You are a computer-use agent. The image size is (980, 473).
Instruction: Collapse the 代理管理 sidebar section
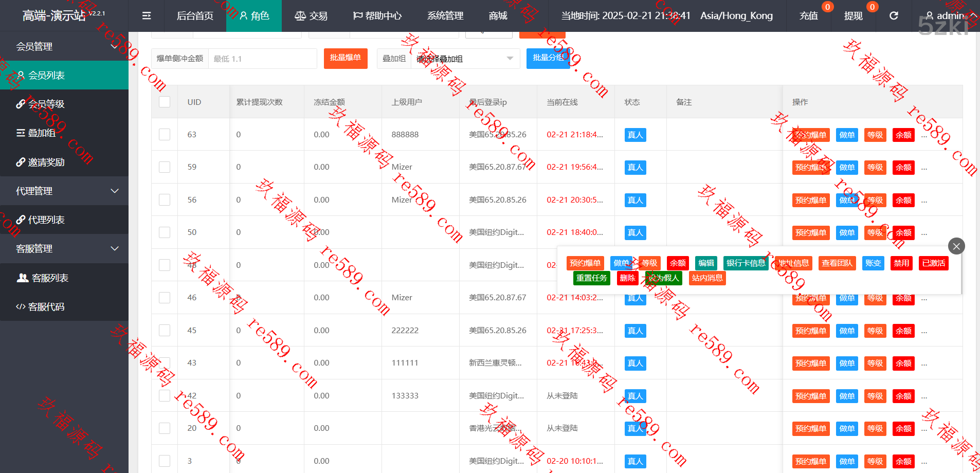pos(114,191)
